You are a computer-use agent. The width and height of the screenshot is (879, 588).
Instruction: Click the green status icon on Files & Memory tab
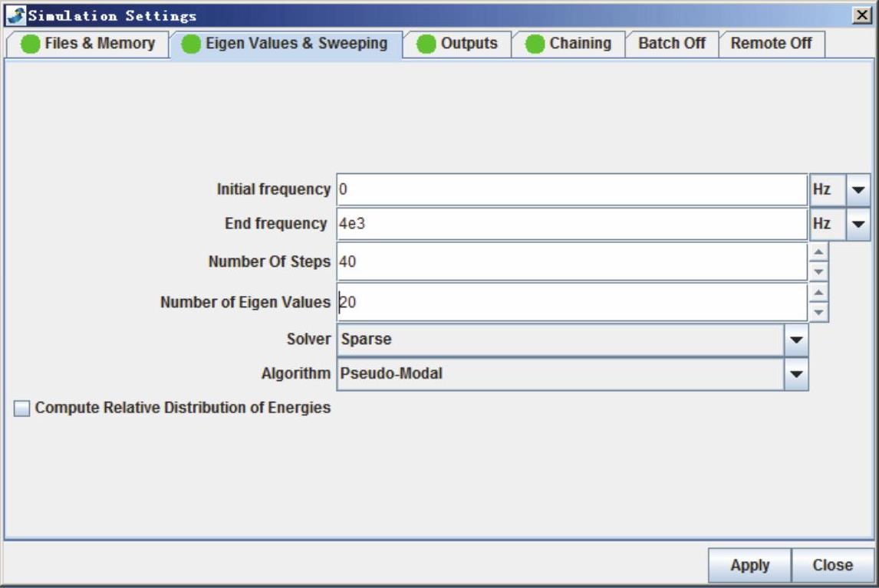(31, 44)
